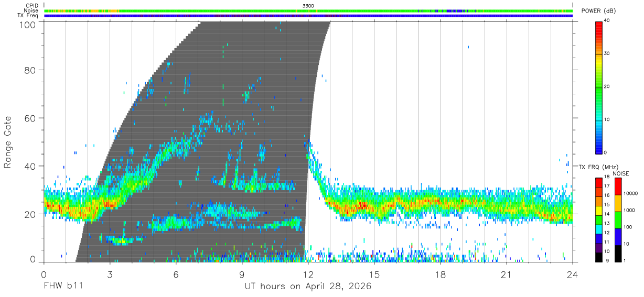The height and width of the screenshot is (297, 644).
Task: Click the 20 tick label on Range Gate axis
Action: coord(30,214)
